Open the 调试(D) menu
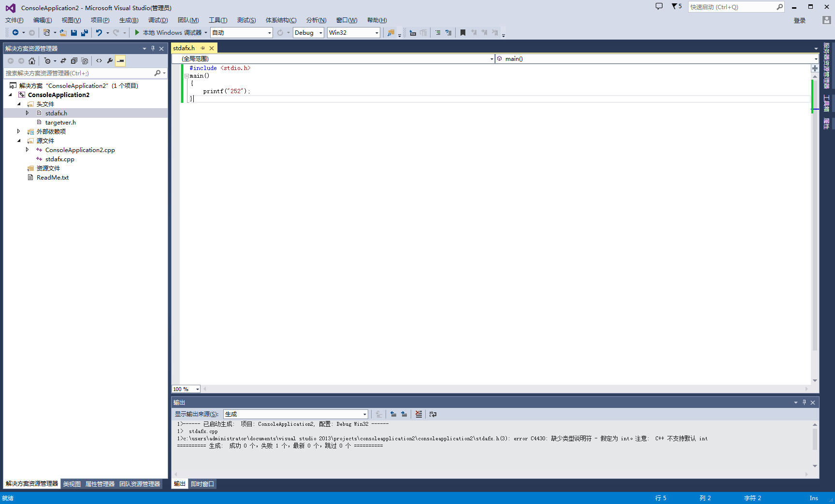The image size is (835, 504). pyautogui.click(x=158, y=20)
